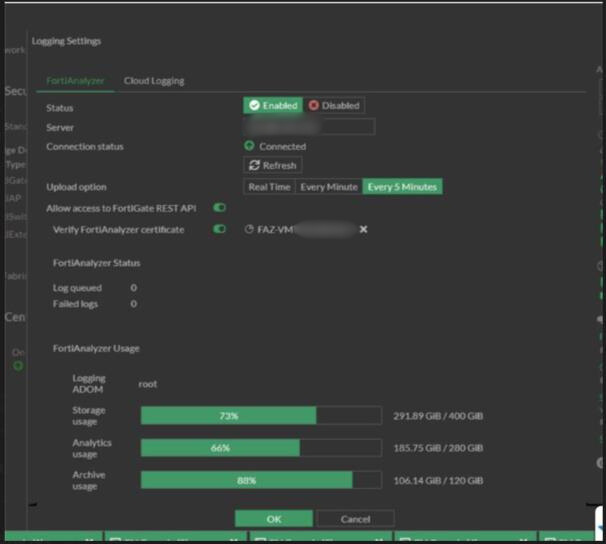
Task: Click the 106.14 GiB / 120 GiB value
Action: [438, 481]
